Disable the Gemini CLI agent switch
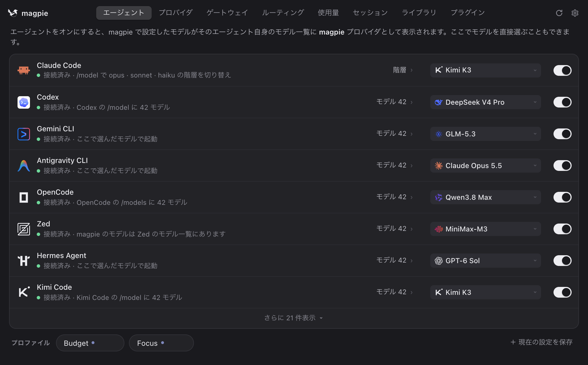588x365 pixels. click(562, 134)
